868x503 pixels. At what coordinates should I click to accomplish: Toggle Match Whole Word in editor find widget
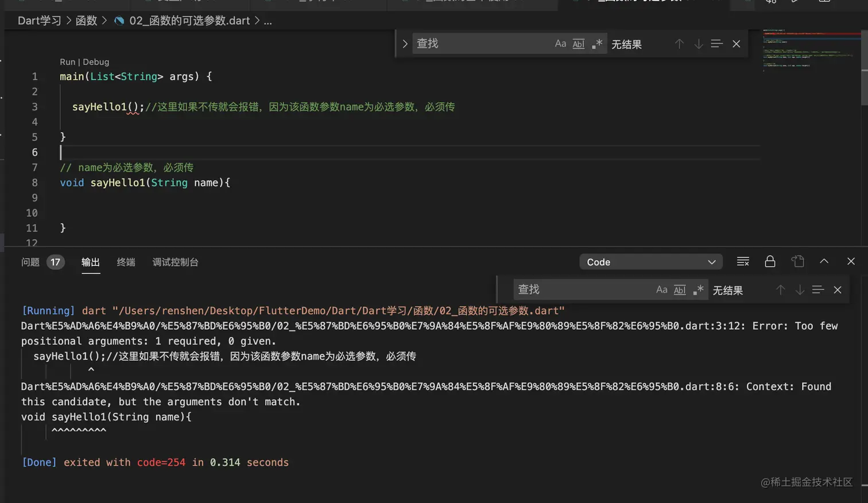point(579,44)
